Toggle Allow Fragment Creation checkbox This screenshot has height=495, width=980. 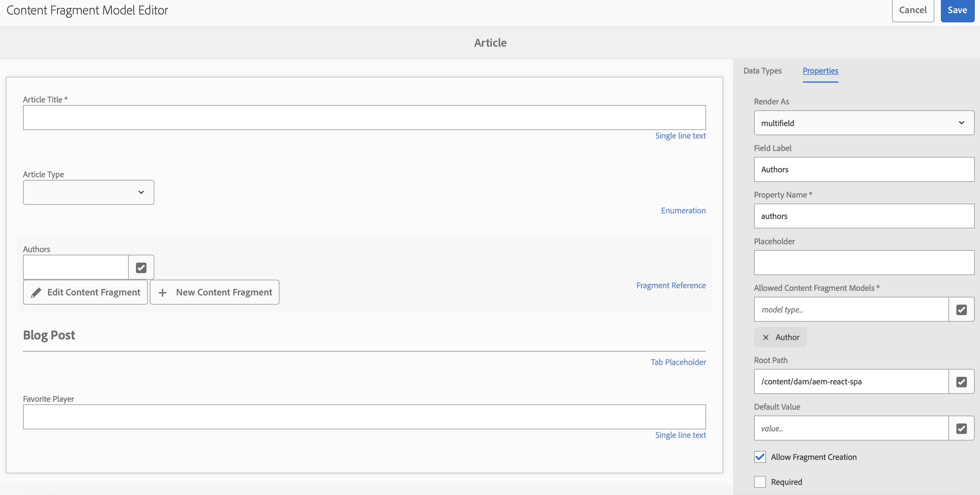click(760, 457)
